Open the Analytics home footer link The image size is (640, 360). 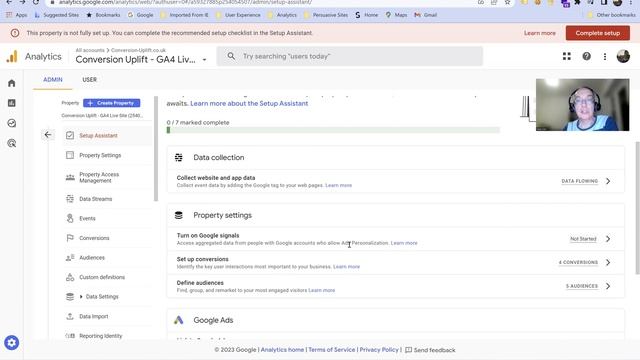tap(282, 350)
